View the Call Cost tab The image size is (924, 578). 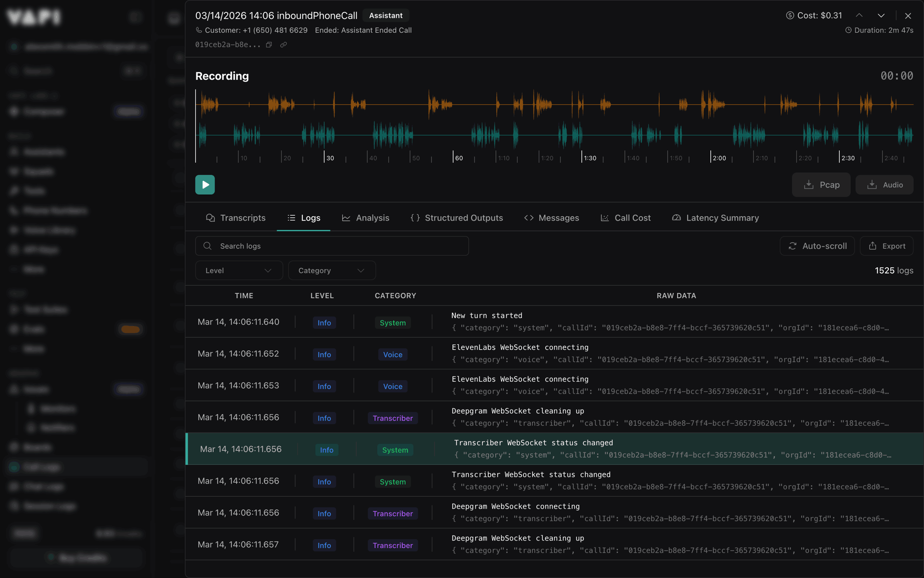click(x=626, y=218)
